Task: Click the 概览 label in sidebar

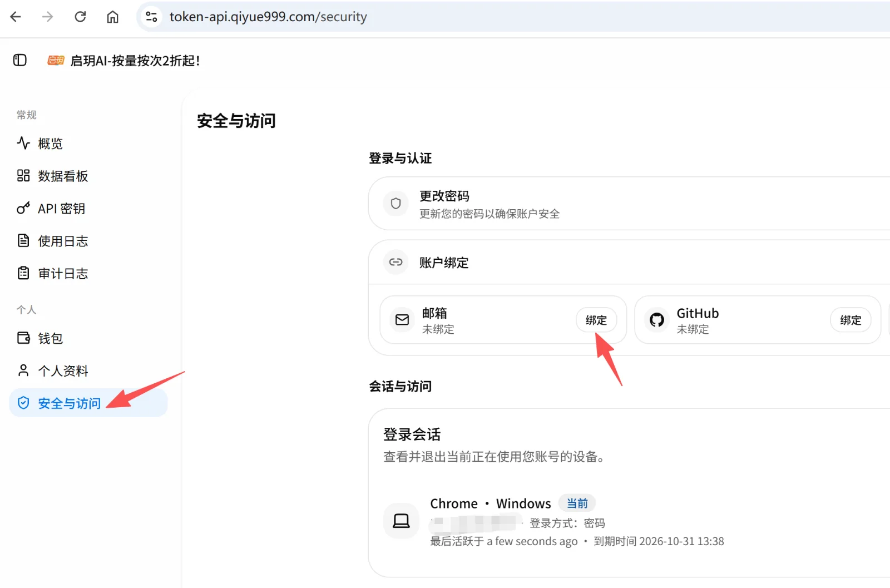Action: tap(50, 144)
